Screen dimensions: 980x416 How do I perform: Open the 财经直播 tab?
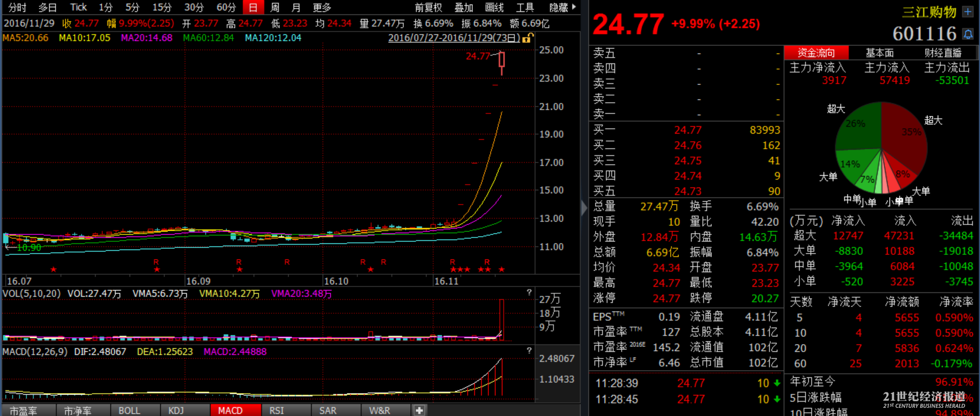(x=943, y=53)
